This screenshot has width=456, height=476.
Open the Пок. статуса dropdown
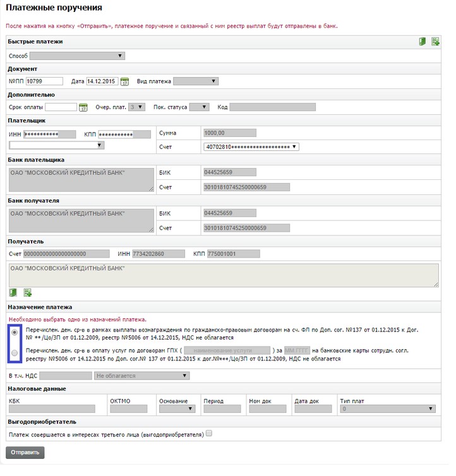[200, 107]
